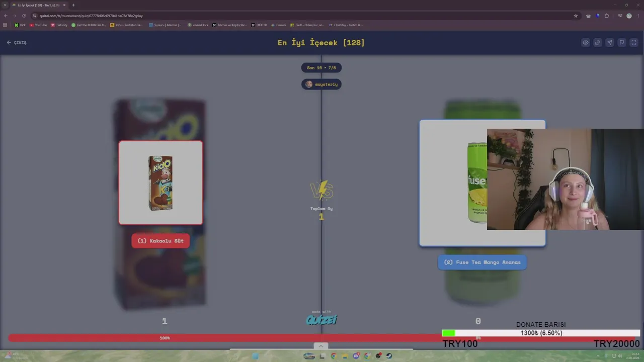Open the YouTube bookmark
This screenshot has width=644, height=362.
pyautogui.click(x=38, y=25)
